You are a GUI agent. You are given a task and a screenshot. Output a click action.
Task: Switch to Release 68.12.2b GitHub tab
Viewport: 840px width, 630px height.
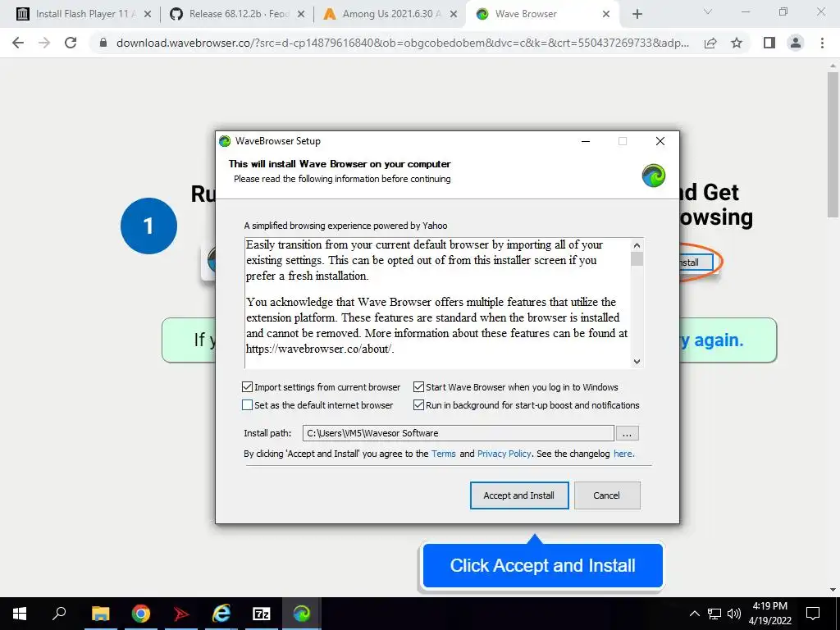[235, 15]
